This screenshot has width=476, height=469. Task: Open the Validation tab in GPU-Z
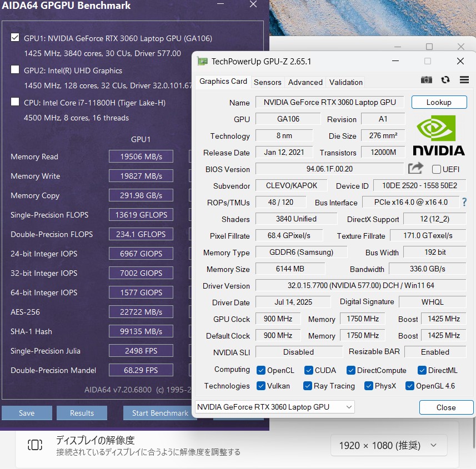point(346,82)
